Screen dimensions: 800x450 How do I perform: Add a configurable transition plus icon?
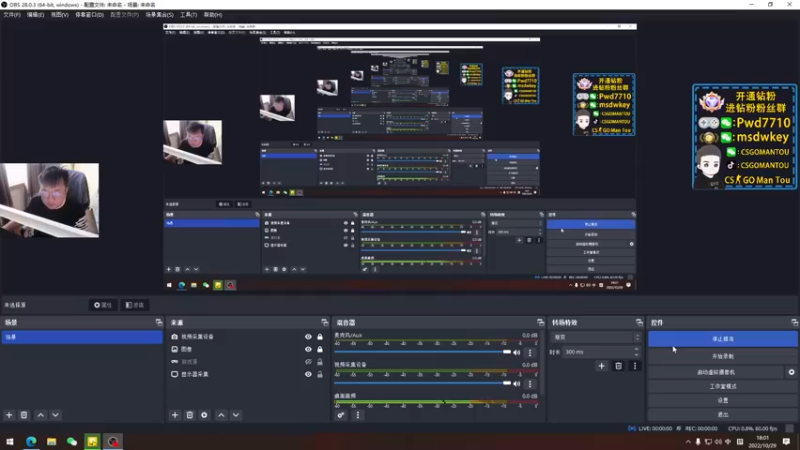[x=602, y=366]
